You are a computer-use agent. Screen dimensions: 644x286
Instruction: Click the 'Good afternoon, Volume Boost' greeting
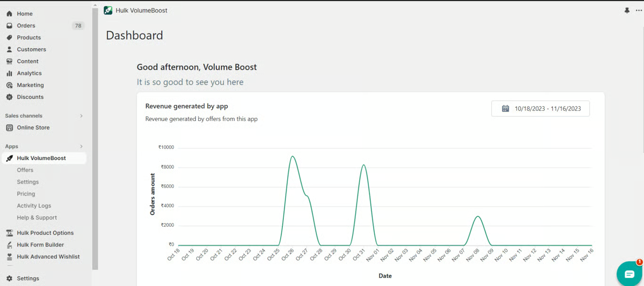point(197,67)
